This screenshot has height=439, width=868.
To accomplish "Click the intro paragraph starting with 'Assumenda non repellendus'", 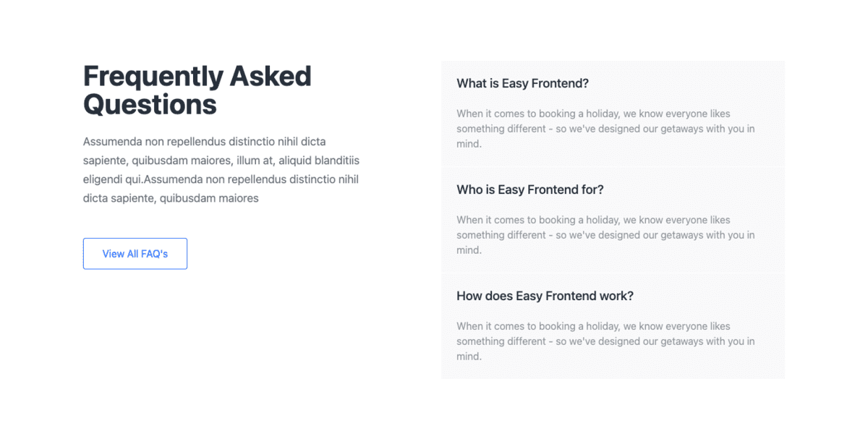I will 221,169.
